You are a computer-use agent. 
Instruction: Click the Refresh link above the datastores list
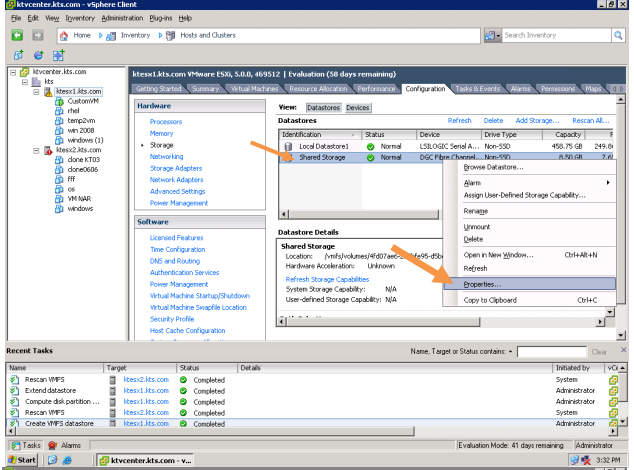tap(459, 121)
